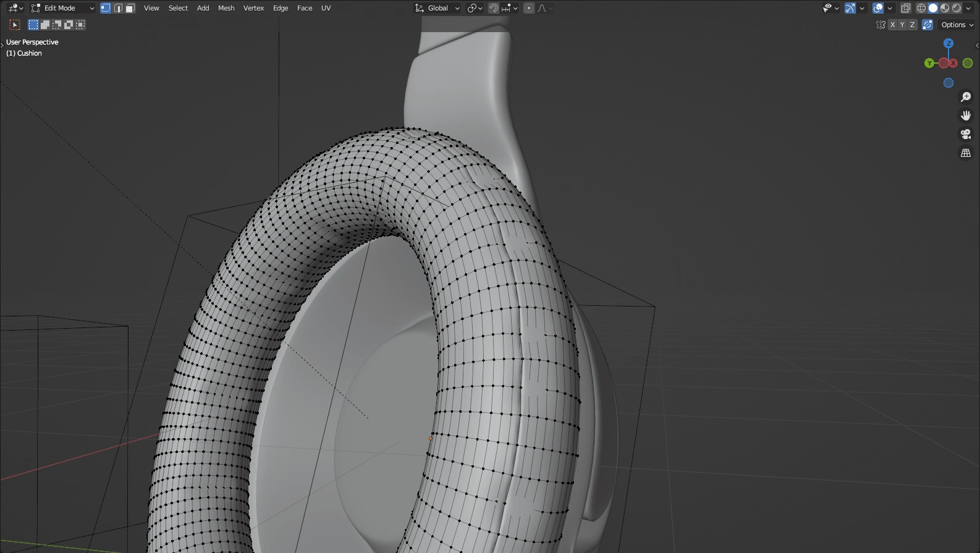Toggle snapping magnet icon
The height and width of the screenshot is (553, 980).
point(493,8)
